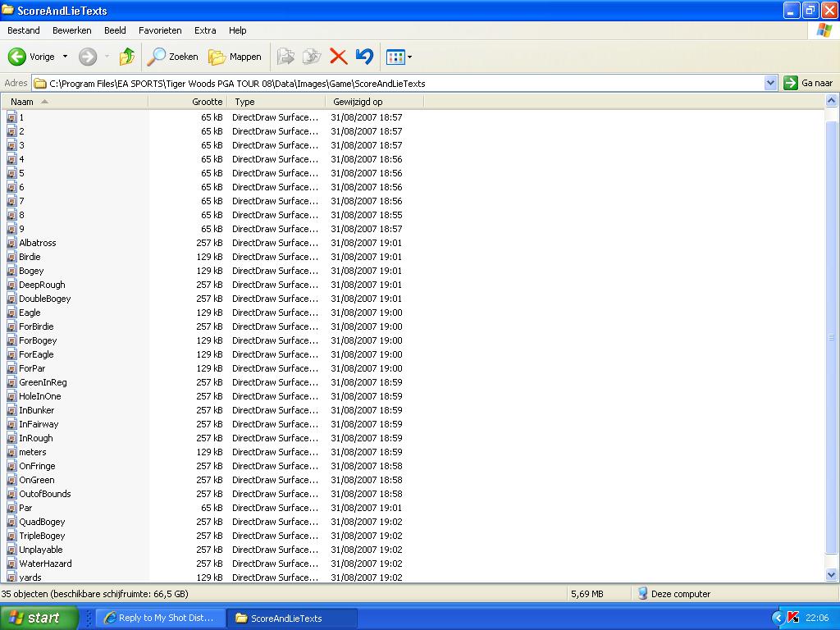
Task: Click the Zoeken search toolbar icon
Action: (x=173, y=57)
